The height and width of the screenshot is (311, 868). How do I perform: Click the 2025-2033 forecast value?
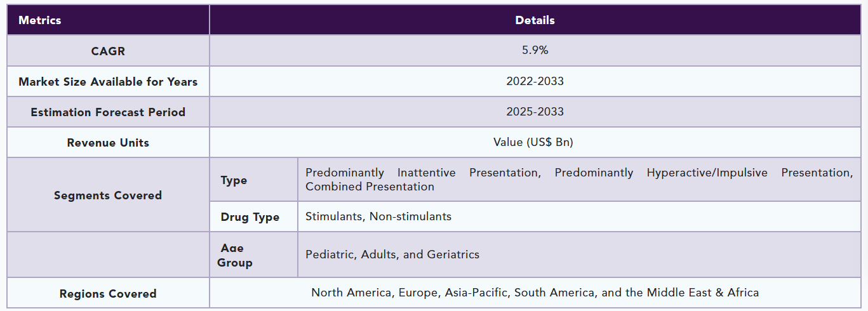[x=535, y=112]
